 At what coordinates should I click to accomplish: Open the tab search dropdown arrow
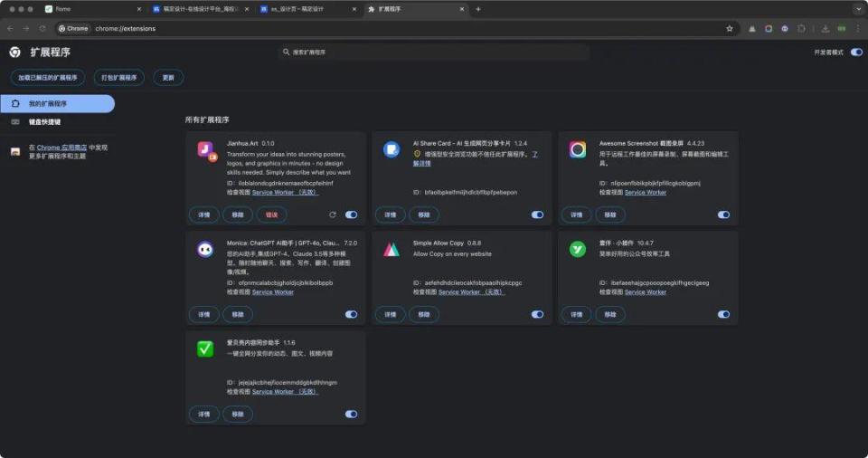tap(858, 9)
